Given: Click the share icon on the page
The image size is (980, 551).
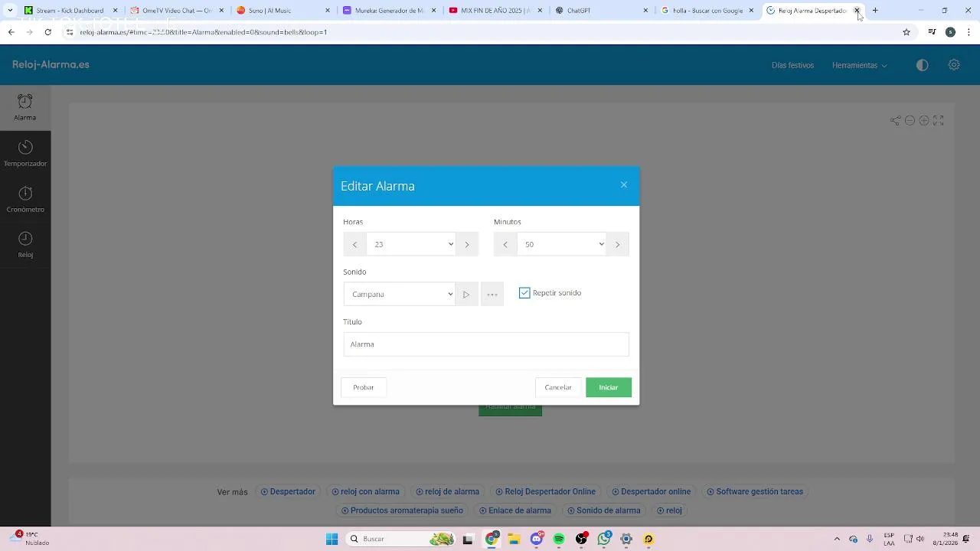Looking at the screenshot, I should click(x=895, y=120).
